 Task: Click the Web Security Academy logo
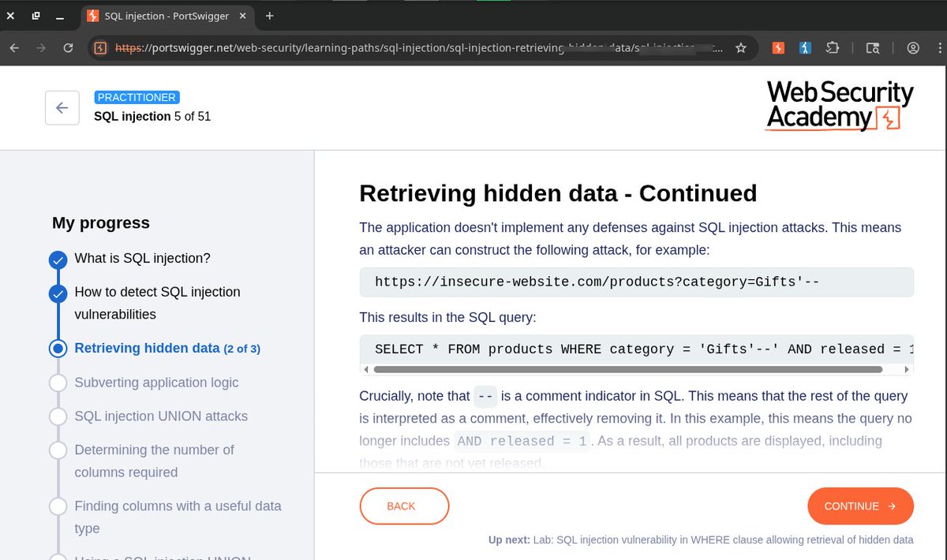point(840,105)
